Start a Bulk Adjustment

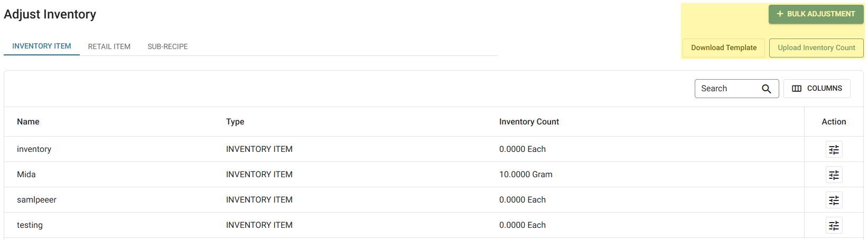(816, 14)
